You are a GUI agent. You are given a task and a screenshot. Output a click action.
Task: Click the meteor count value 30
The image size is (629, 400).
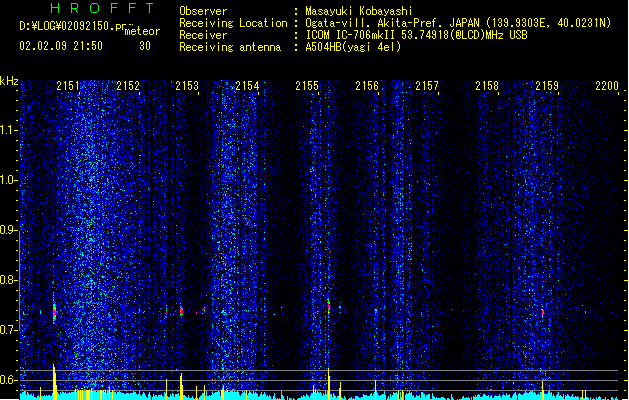(145, 46)
